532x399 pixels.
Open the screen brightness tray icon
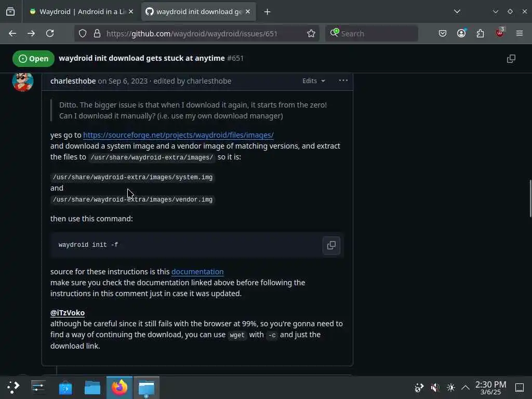click(x=451, y=388)
